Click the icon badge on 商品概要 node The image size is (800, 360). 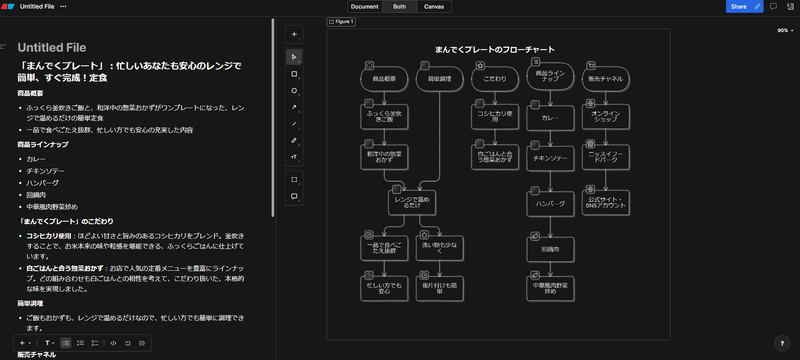tap(370, 65)
